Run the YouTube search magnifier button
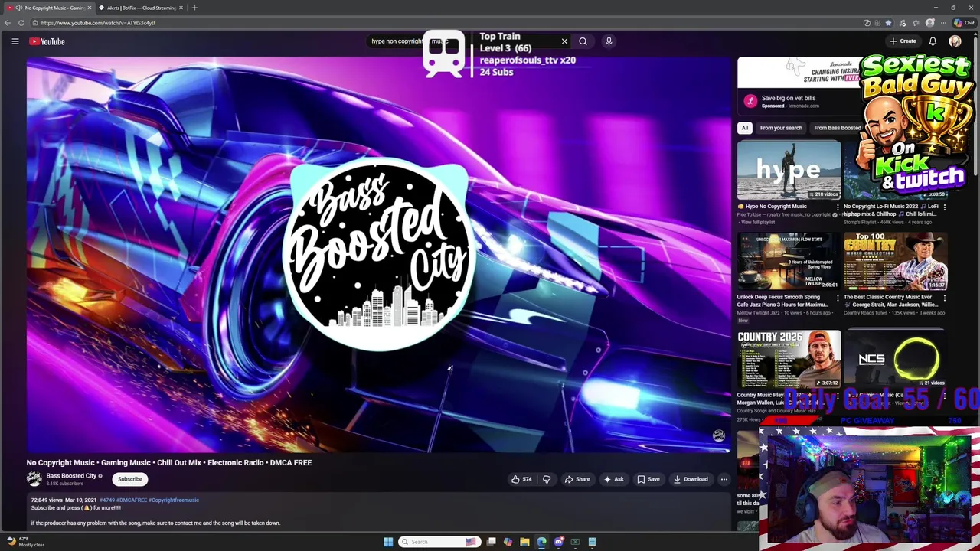Viewport: 980px width, 551px height. tap(583, 41)
